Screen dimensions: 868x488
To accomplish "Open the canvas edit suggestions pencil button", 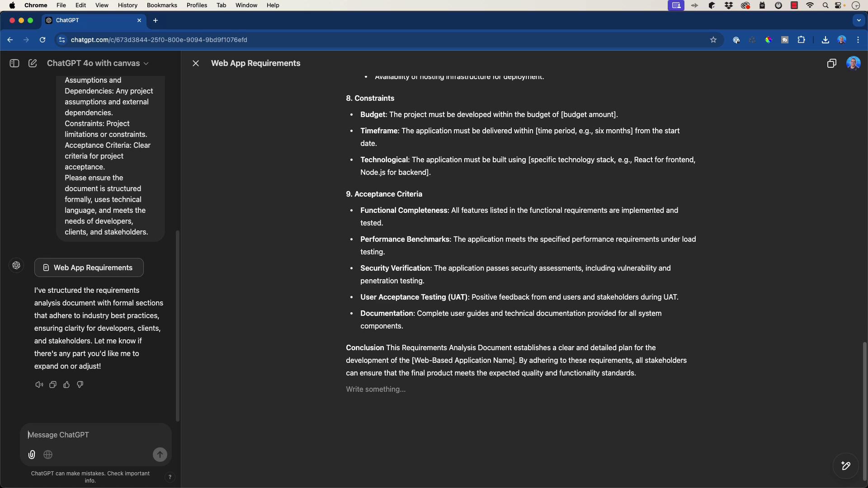I will coord(845,466).
